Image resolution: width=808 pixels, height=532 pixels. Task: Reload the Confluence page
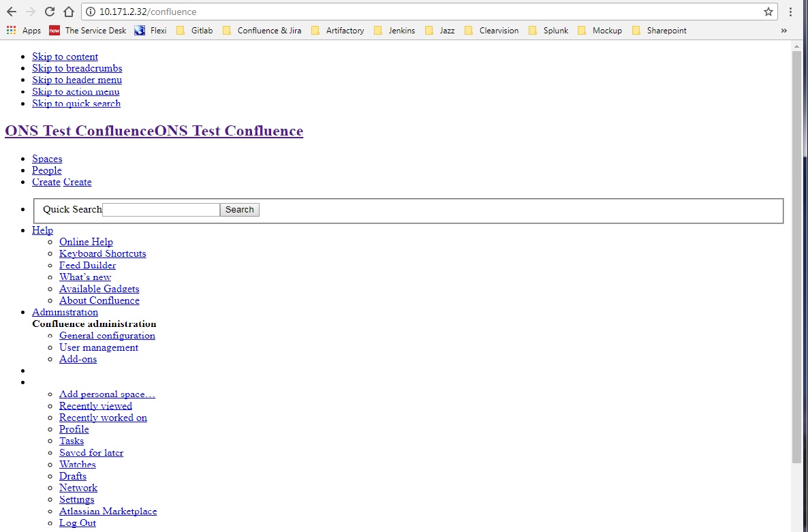pyautogui.click(x=48, y=12)
